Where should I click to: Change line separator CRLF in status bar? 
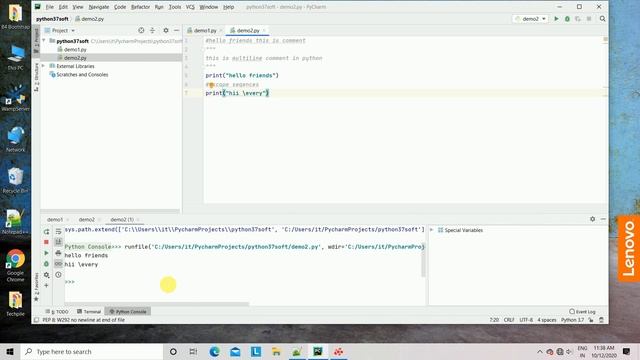tap(509, 320)
